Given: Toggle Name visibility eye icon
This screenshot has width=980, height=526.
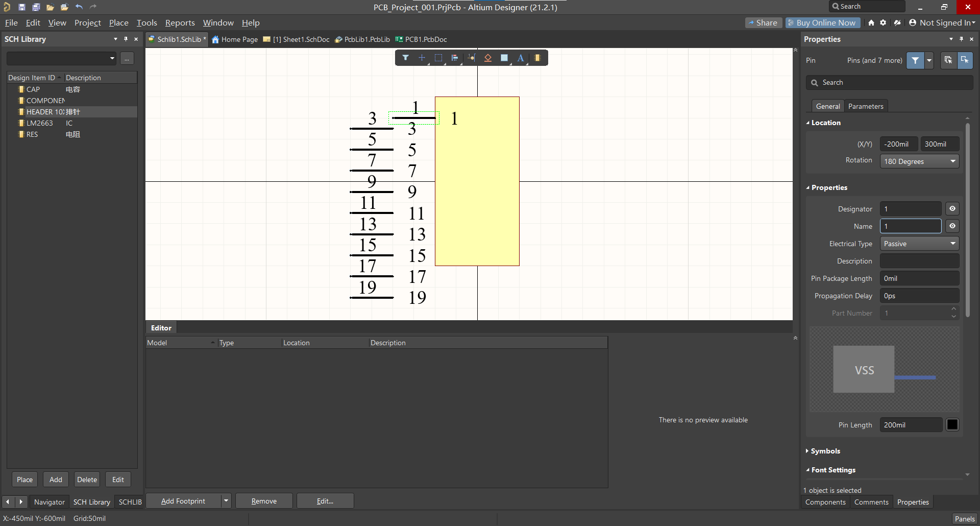Looking at the screenshot, I should pyautogui.click(x=952, y=226).
